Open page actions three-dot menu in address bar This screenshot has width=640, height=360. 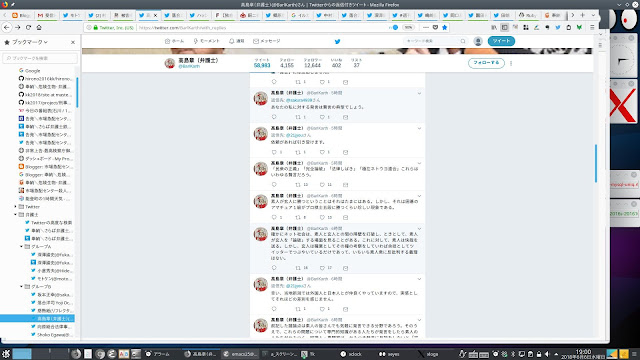tap(426, 27)
